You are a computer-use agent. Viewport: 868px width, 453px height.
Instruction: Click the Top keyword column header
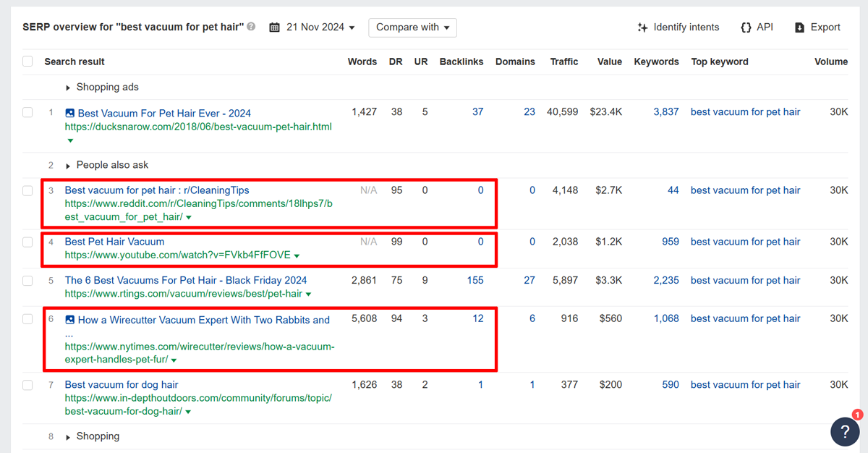[720, 62]
